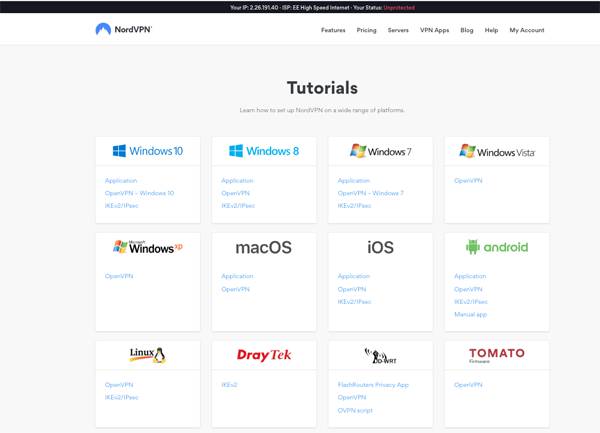The height and width of the screenshot is (433, 600).
Task: Open android IKEv2/IPsec tutorial
Action: point(471,302)
